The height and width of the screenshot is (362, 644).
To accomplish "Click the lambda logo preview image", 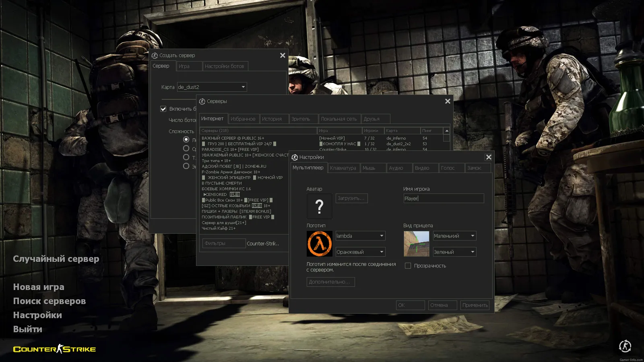I will click(319, 243).
